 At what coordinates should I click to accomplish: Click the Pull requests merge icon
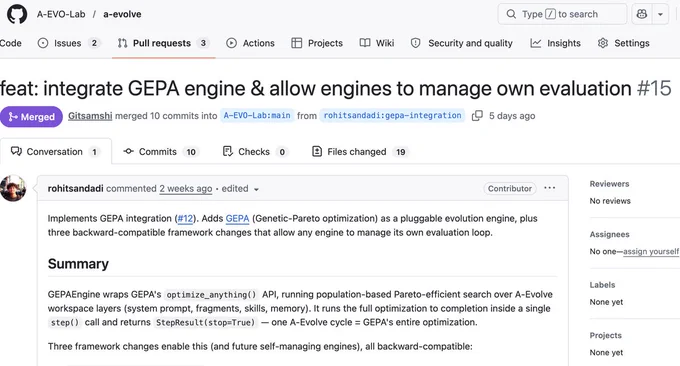click(x=122, y=43)
